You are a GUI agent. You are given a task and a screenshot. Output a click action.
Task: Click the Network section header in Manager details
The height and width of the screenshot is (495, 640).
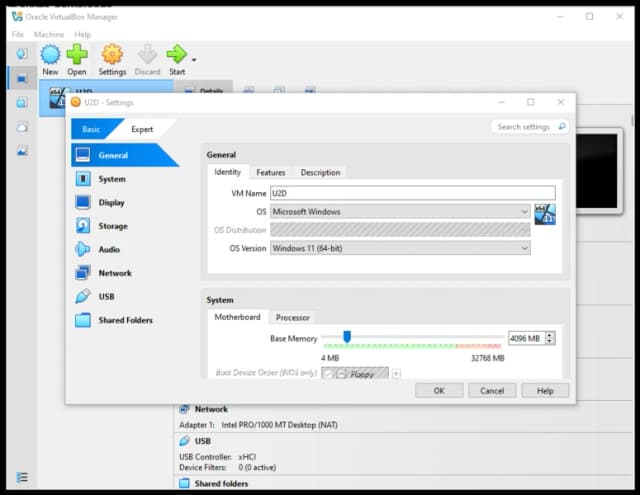(211, 409)
